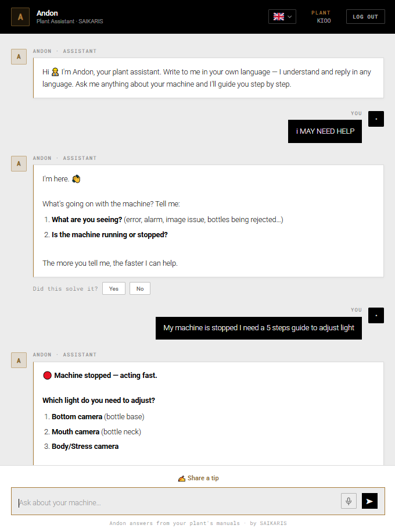Click the assistant avatar beside 'Machine stopped' message

coord(19,360)
